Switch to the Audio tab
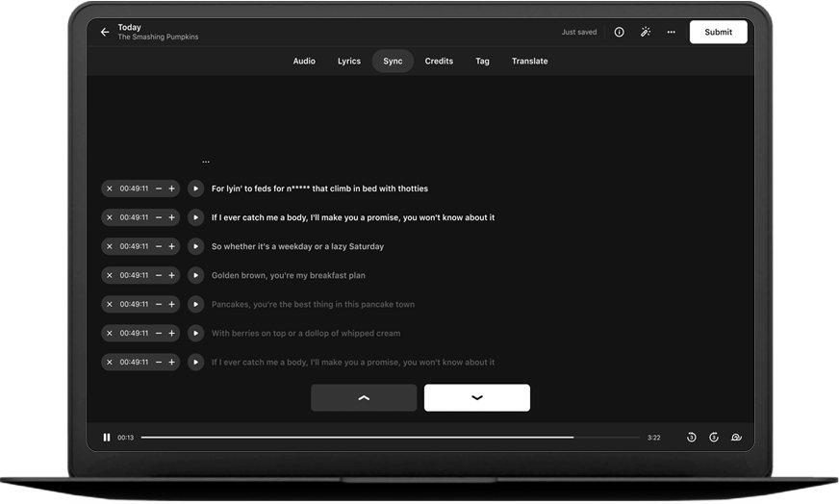Image resolution: width=839 pixels, height=504 pixels. 304,61
